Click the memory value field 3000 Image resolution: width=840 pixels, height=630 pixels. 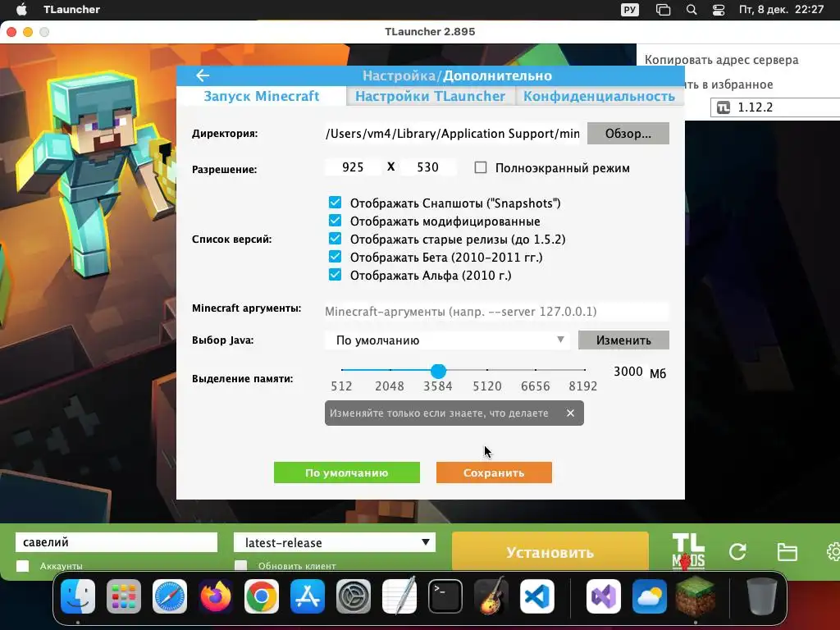point(628,372)
